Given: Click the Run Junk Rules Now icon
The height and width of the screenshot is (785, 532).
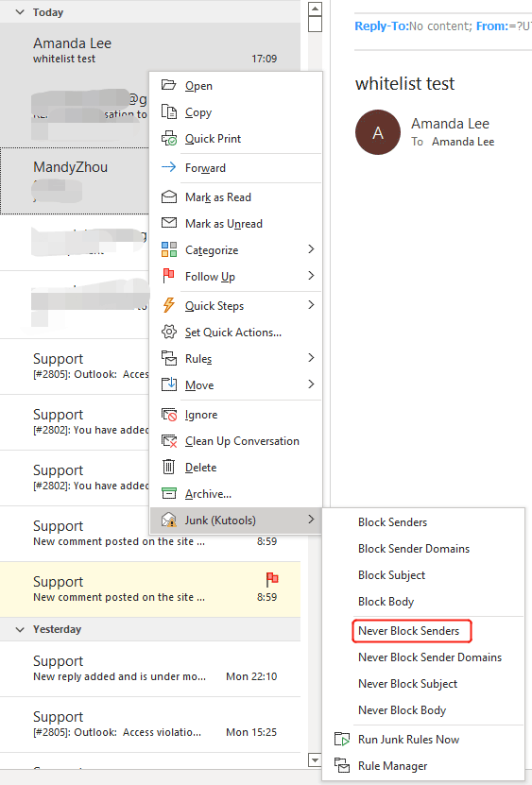Looking at the screenshot, I should pyautogui.click(x=342, y=739).
